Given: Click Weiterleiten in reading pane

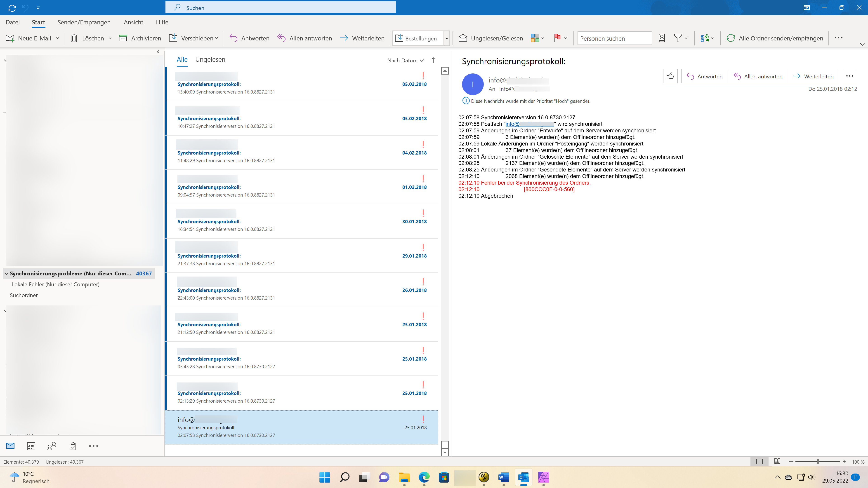Looking at the screenshot, I should click(814, 76).
